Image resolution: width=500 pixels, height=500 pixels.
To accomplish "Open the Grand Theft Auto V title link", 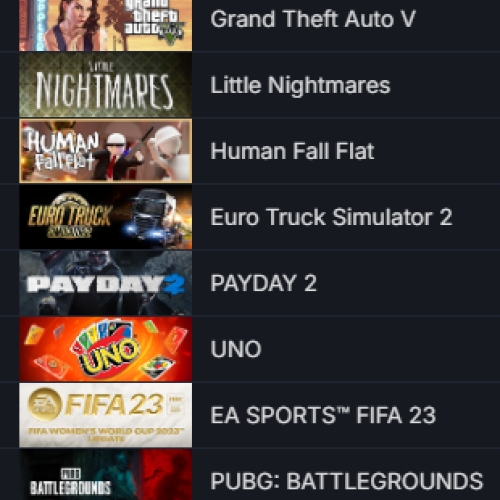I will 313,19.
